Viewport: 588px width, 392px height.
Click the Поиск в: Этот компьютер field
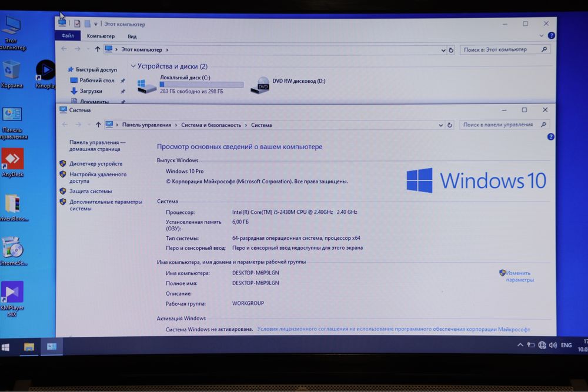[505, 49]
